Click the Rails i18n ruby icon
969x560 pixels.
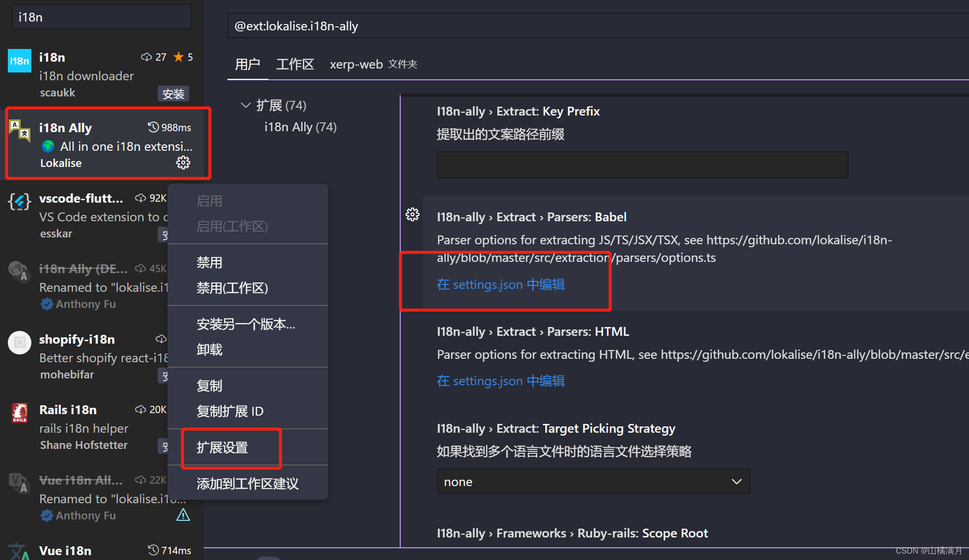[20, 413]
